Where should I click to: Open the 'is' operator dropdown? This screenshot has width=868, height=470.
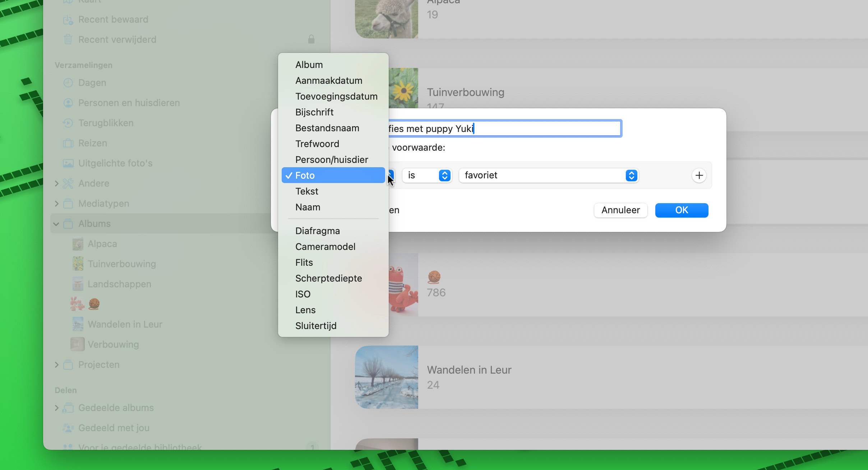coord(426,175)
